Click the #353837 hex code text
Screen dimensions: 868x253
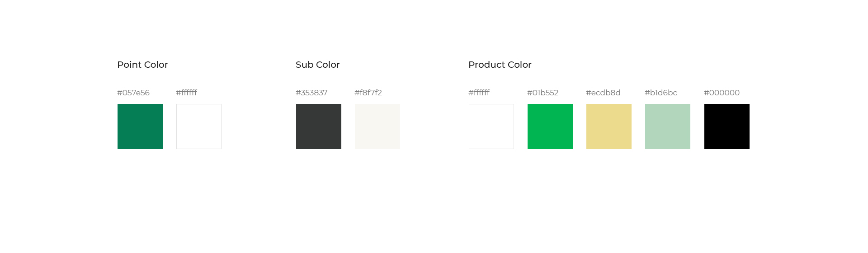tap(311, 93)
